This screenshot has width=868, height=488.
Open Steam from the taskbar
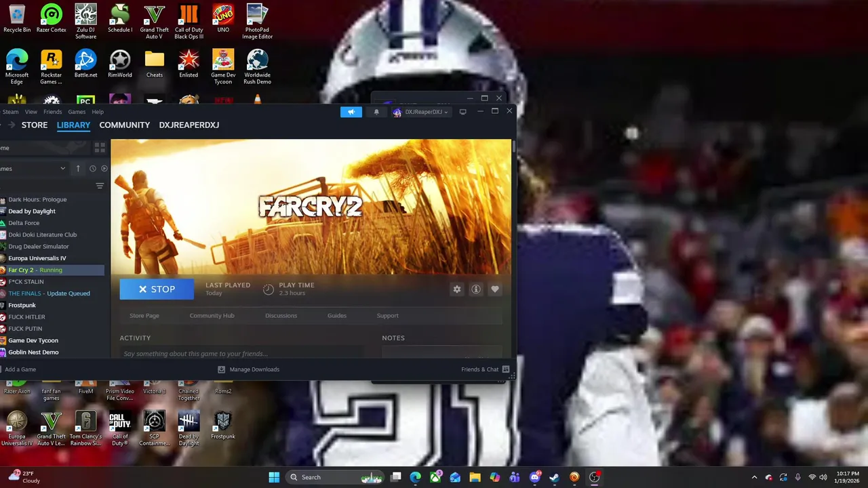[x=555, y=477]
